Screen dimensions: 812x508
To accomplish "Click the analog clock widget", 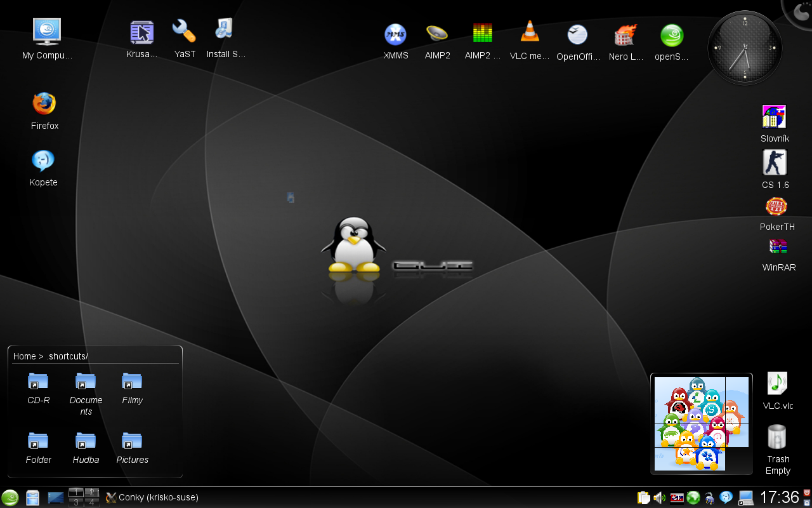I will pos(745,48).
